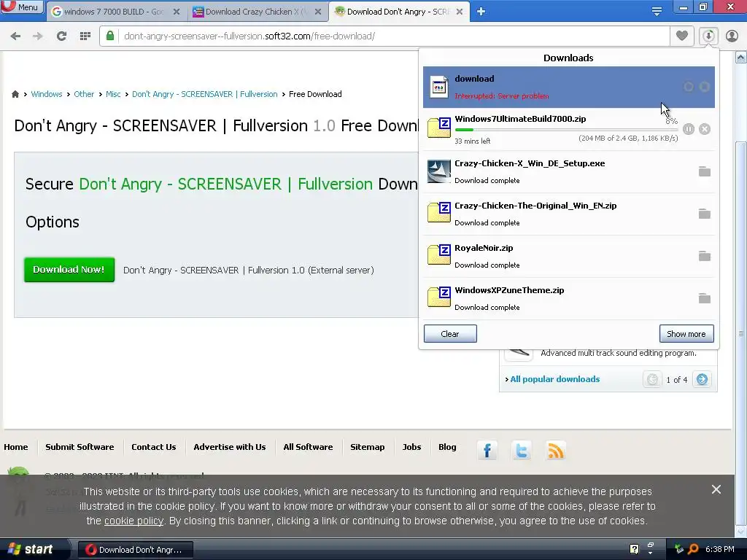This screenshot has width=747, height=560.
Task: Cancel the Windows7UltimateBuild7000.zip download
Action: click(x=705, y=129)
